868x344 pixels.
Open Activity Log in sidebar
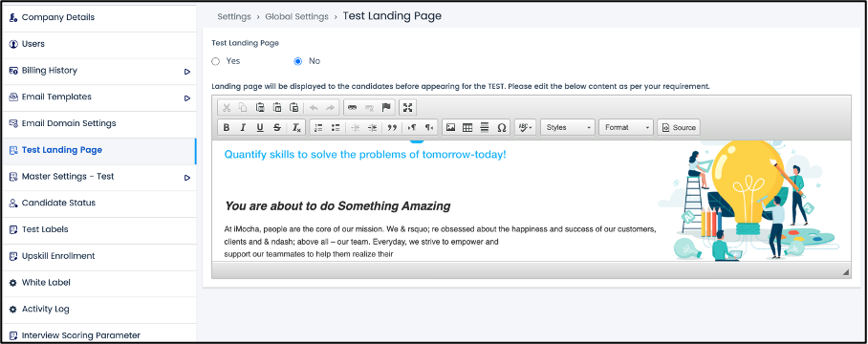tap(98, 310)
